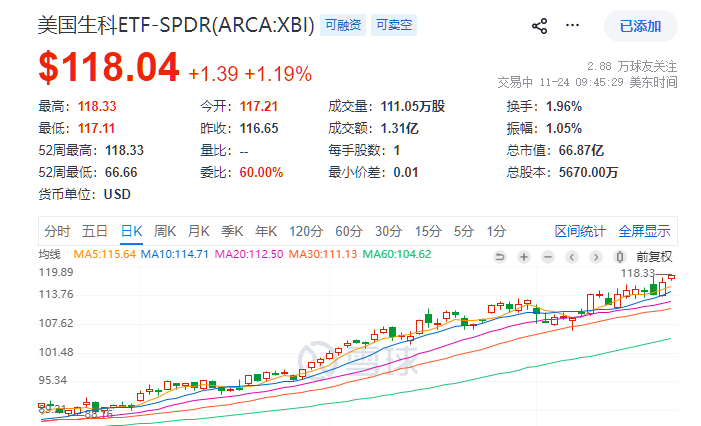Click the 均线 label
The height and width of the screenshot is (426, 701).
coord(50,254)
